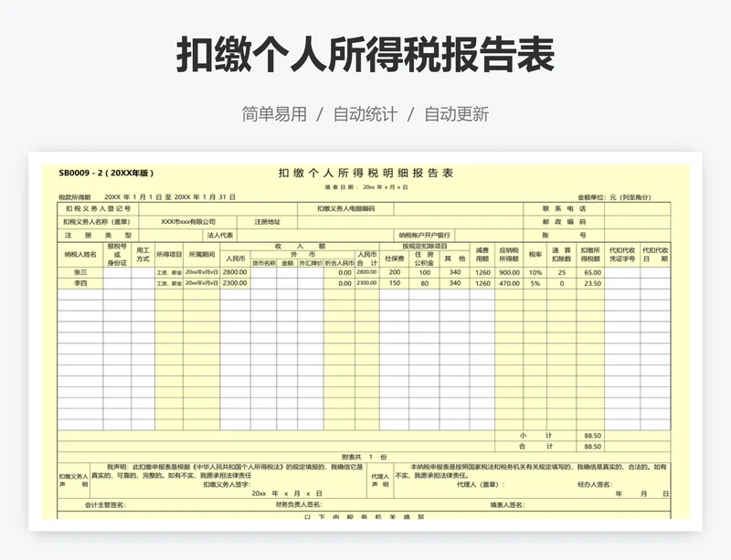This screenshot has height=560, width=731.
Task: Select the '附表共 1 份' row
Action: coord(364,457)
